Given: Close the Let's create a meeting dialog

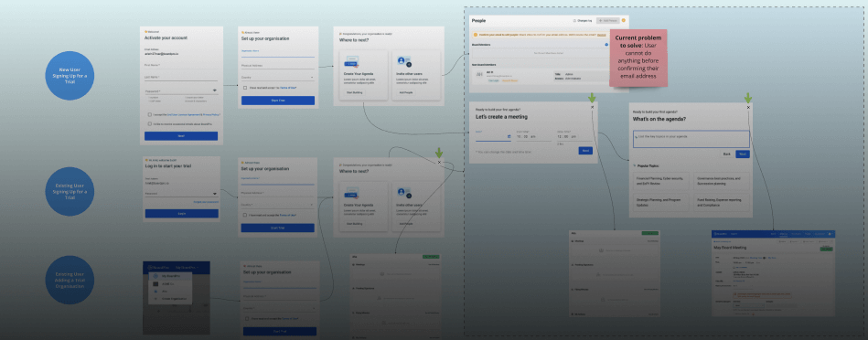Looking at the screenshot, I should (x=593, y=107).
